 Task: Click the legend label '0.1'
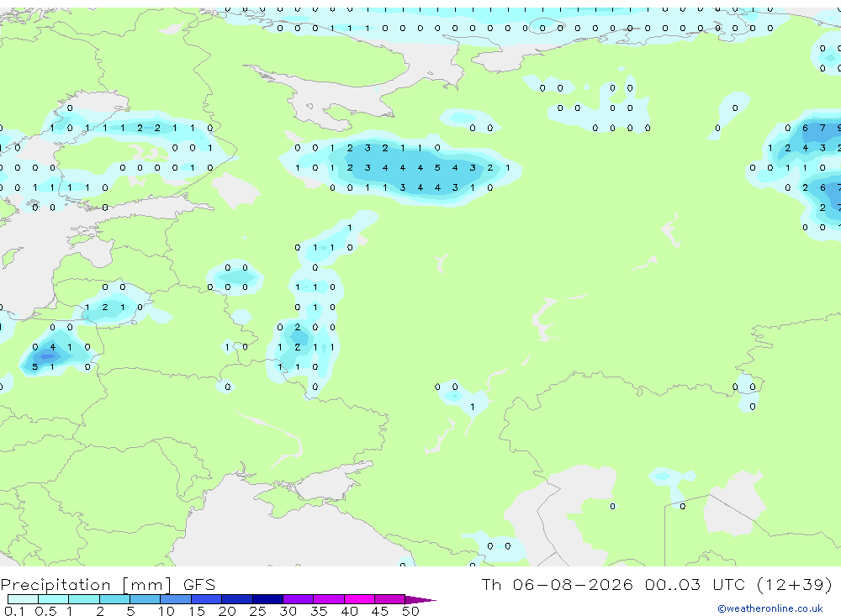tap(14, 611)
